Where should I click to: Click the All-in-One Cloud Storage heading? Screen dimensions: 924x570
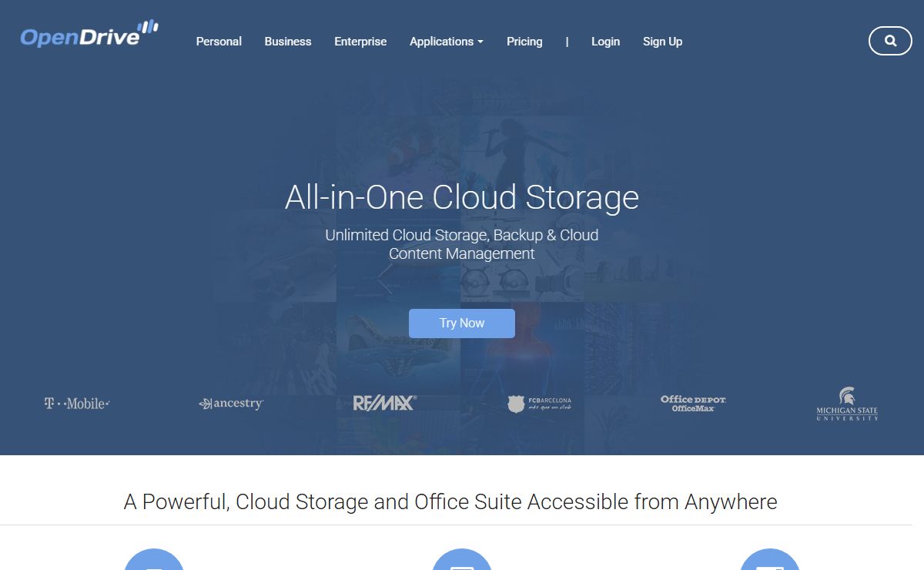tap(462, 197)
